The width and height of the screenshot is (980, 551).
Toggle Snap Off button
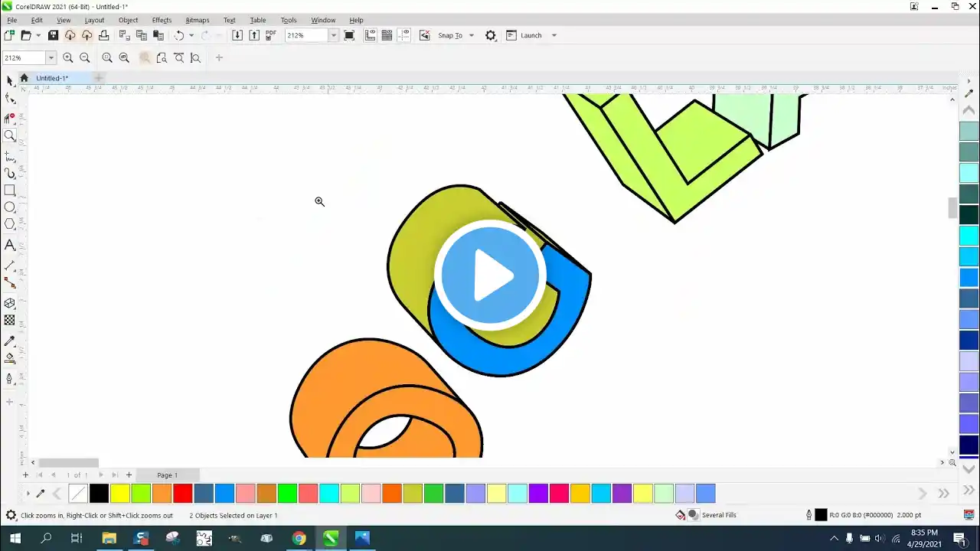(425, 35)
